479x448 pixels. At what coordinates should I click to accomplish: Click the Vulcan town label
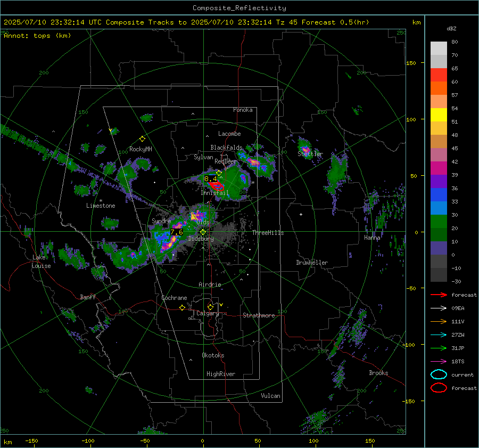pos(271,396)
